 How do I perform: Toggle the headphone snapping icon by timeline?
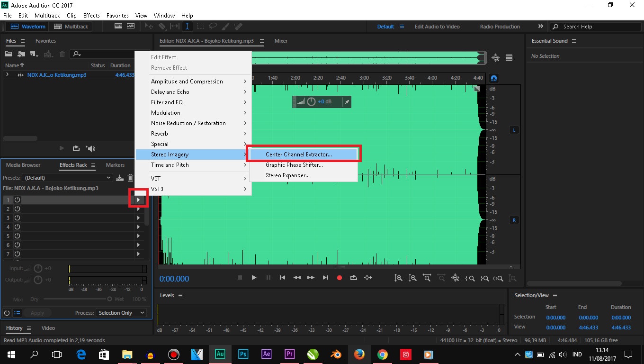(x=493, y=78)
